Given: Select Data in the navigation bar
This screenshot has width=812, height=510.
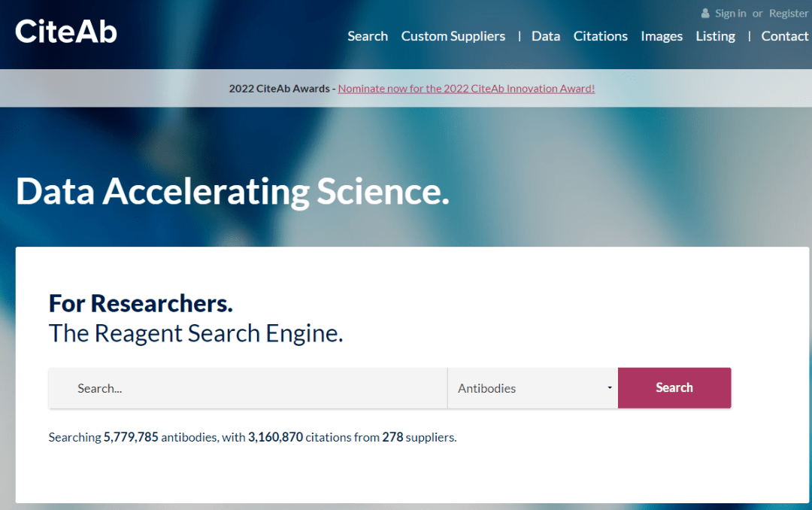Looking at the screenshot, I should click(x=545, y=36).
